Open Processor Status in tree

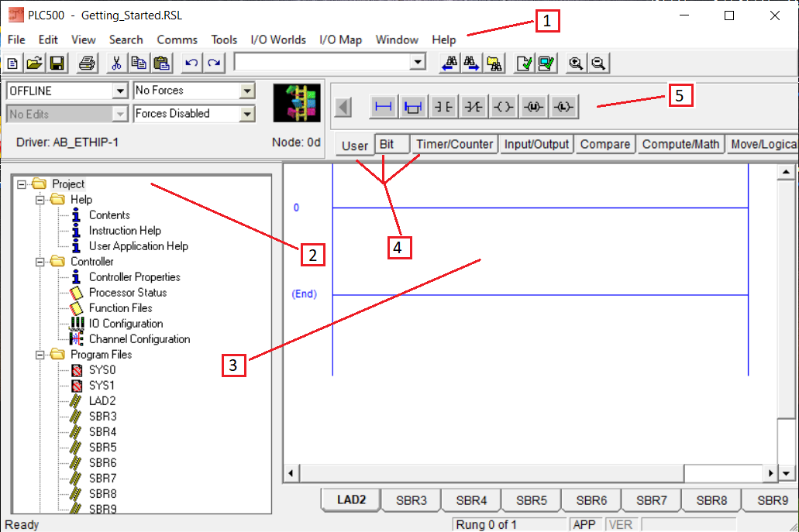(128, 293)
